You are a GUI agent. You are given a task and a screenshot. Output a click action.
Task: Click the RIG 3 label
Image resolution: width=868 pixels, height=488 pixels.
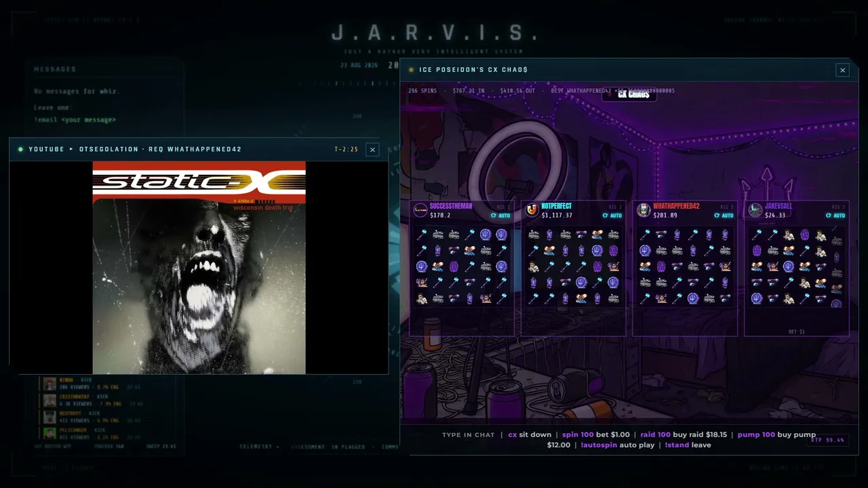(x=727, y=207)
